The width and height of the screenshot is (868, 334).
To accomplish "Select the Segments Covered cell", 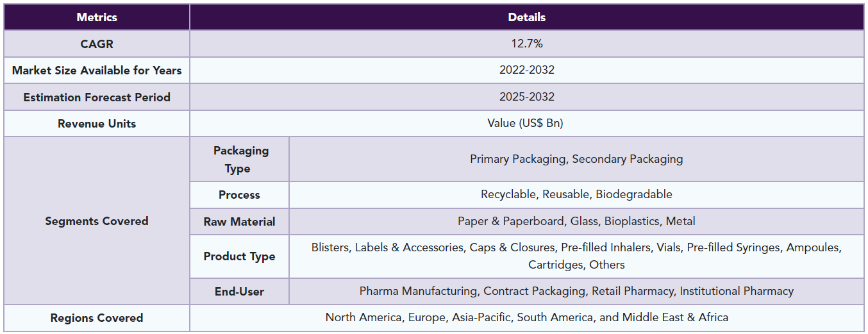I will pyautogui.click(x=97, y=221).
